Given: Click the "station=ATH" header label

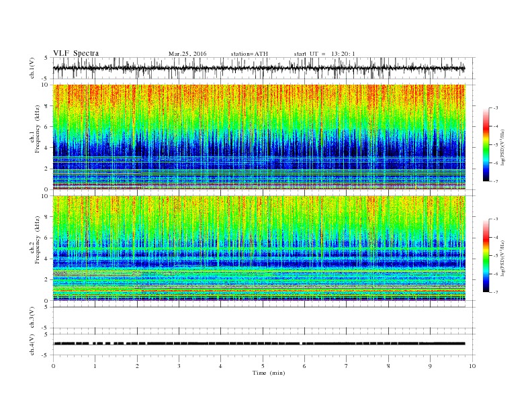Looking at the screenshot, I should pos(249,54).
